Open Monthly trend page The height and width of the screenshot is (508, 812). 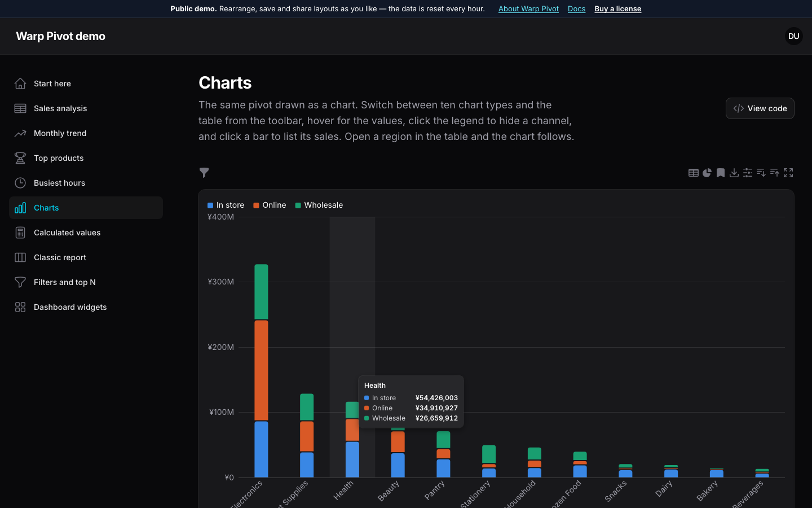[x=86, y=133]
